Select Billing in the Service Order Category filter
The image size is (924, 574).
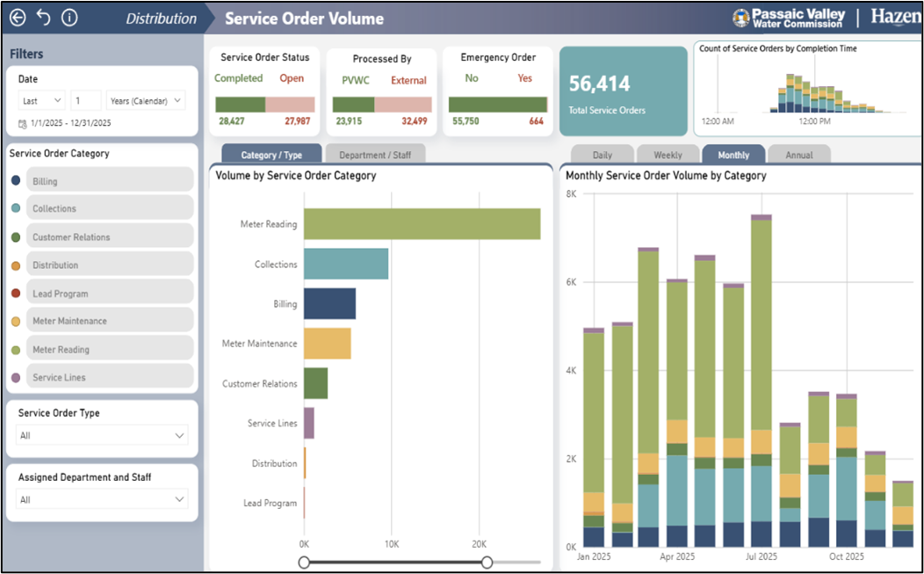click(x=109, y=179)
